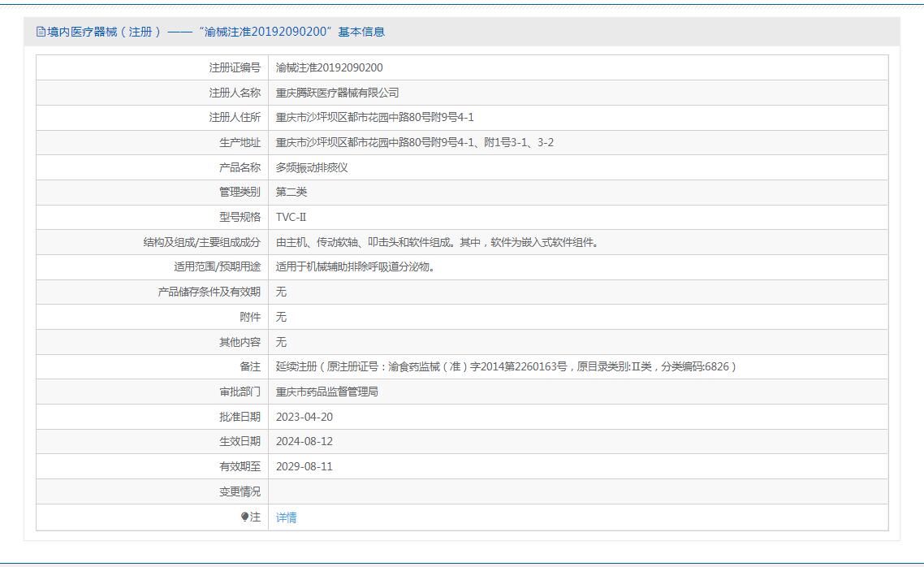
Task: Click the 注册人名称 label
Action: coord(235,93)
